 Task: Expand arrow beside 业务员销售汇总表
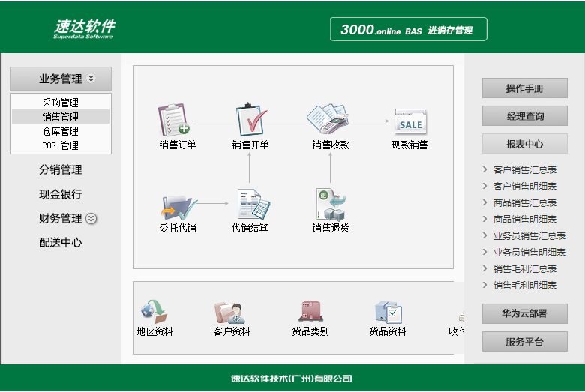[484, 235]
